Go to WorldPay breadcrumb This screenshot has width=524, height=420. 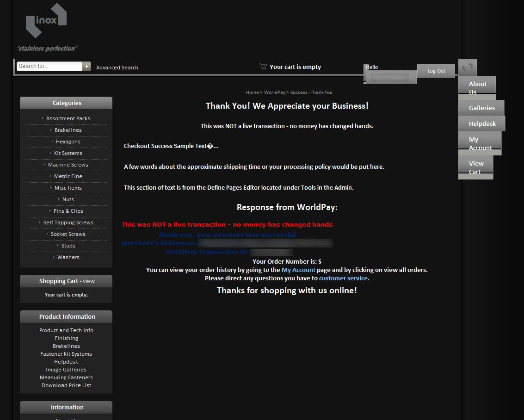[275, 92]
